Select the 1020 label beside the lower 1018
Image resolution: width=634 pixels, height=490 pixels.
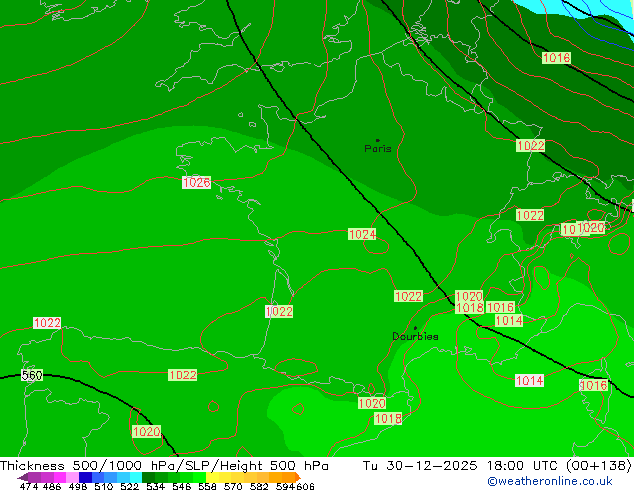pos(372,403)
